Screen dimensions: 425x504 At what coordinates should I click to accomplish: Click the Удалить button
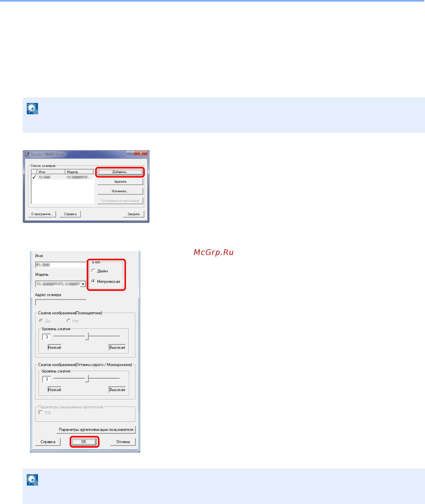(120, 182)
